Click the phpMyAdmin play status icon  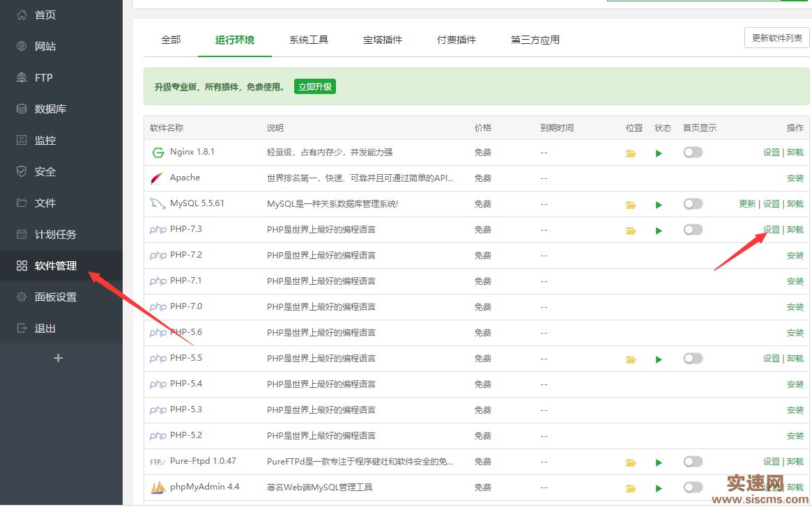(659, 488)
